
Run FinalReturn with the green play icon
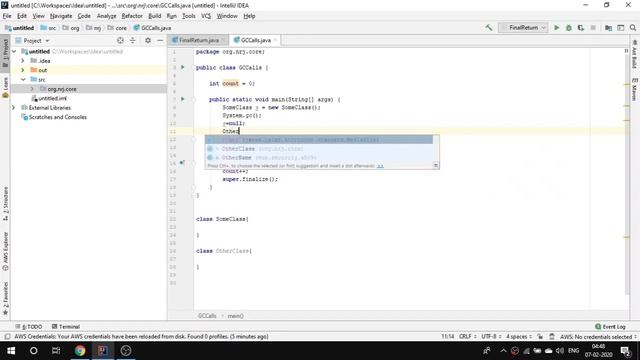pos(556,28)
